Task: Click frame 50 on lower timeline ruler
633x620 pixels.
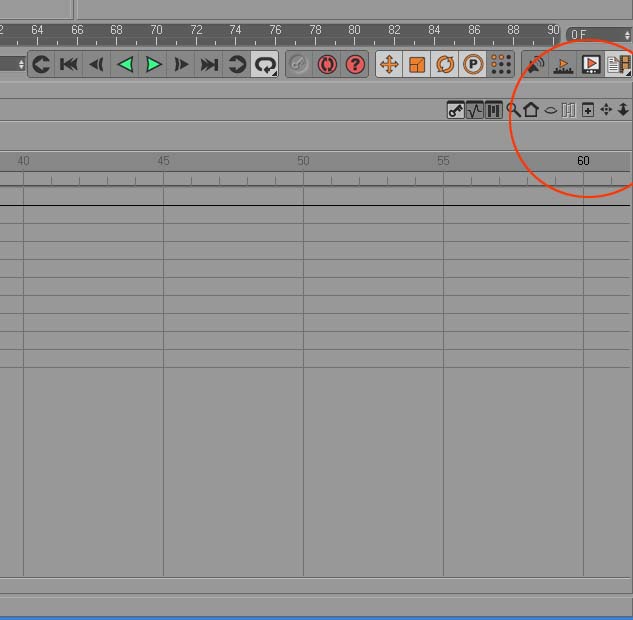Action: pos(303,161)
